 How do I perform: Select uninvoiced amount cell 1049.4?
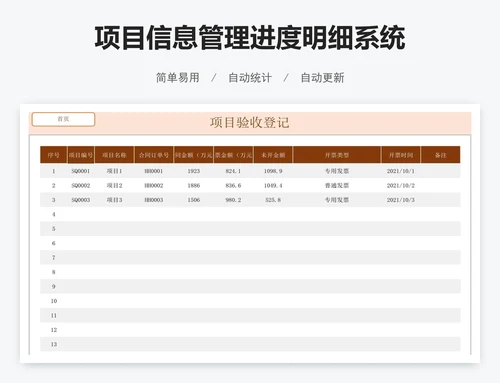tap(273, 185)
